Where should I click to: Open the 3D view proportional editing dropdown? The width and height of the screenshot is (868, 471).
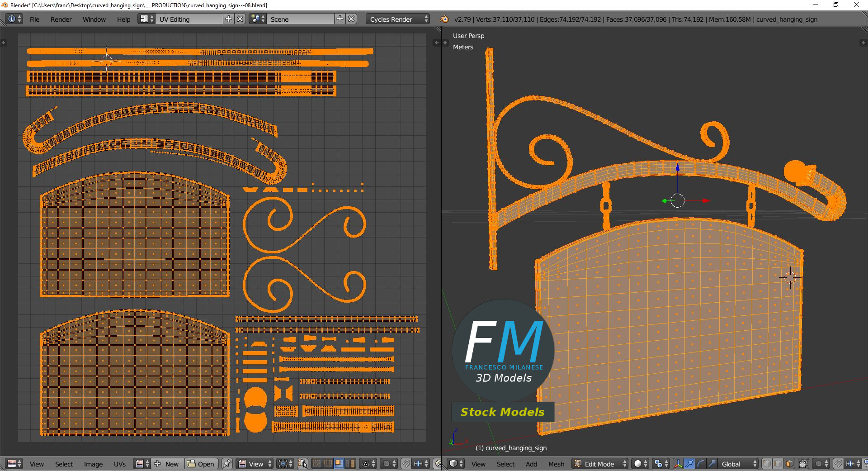point(821,464)
